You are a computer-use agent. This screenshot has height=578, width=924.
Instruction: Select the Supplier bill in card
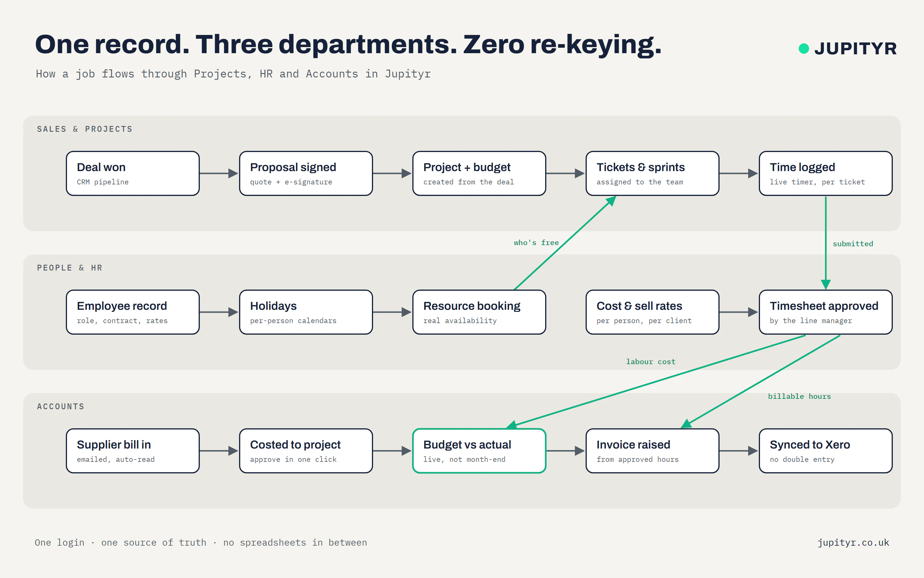click(x=133, y=451)
